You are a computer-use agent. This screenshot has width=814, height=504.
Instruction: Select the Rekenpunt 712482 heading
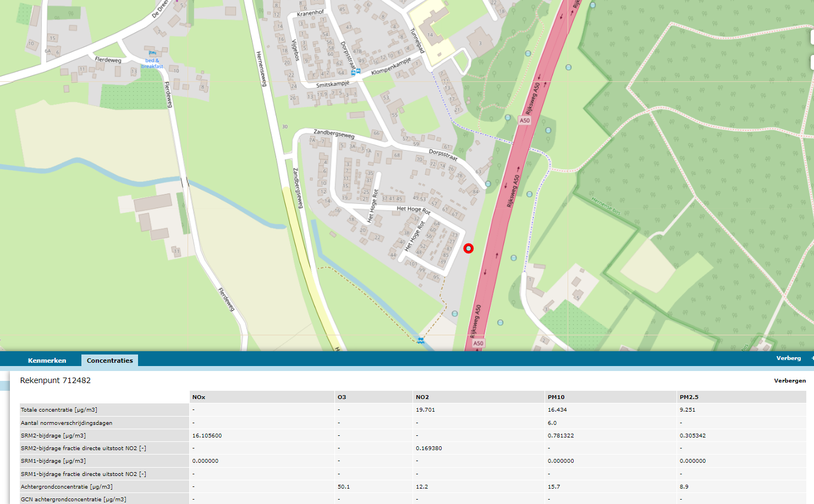coord(56,380)
